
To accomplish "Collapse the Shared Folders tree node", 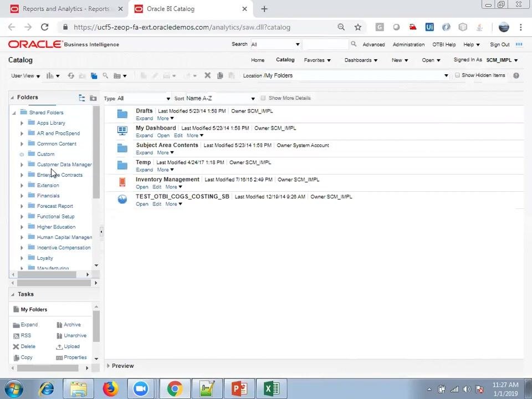I will coord(14,112).
